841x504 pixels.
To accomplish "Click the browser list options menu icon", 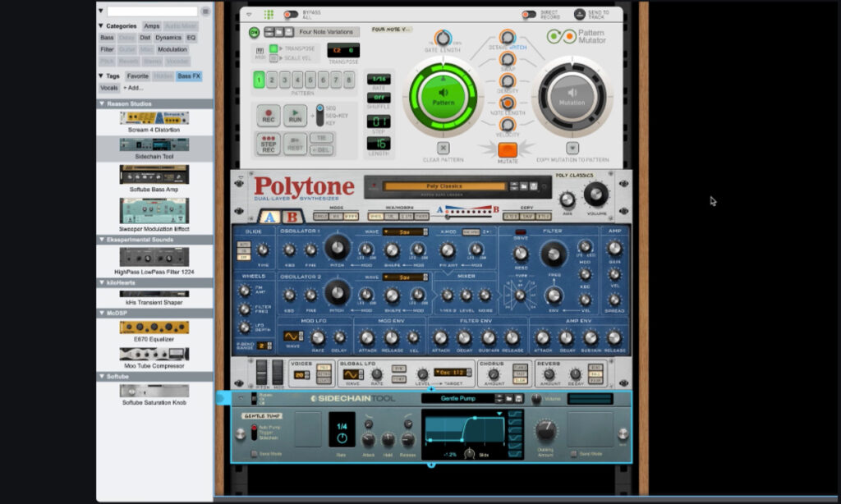I will (x=205, y=11).
